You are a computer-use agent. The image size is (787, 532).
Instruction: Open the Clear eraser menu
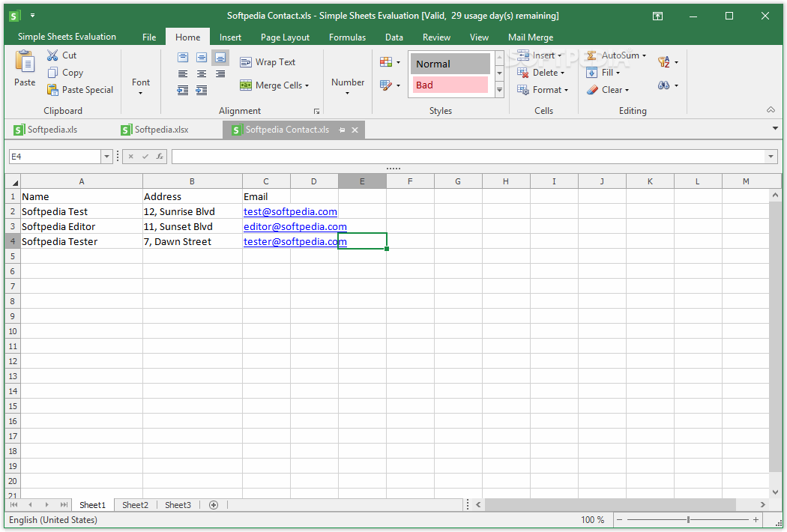pos(608,90)
